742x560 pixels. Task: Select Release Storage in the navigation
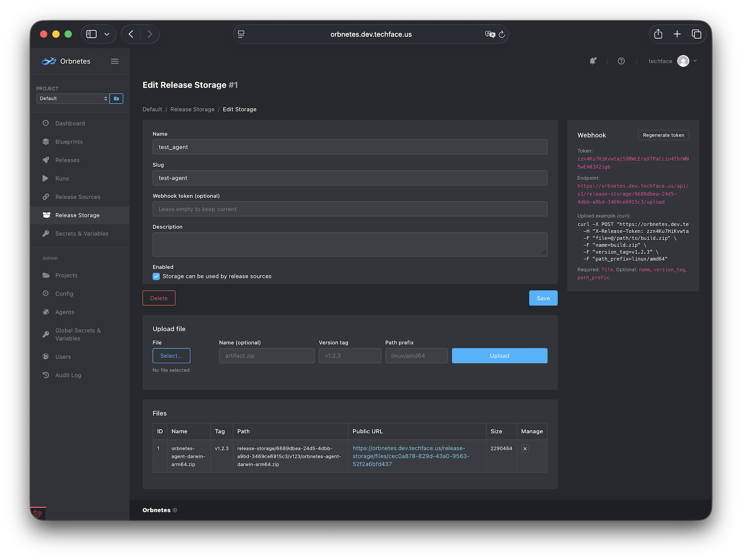[77, 215]
